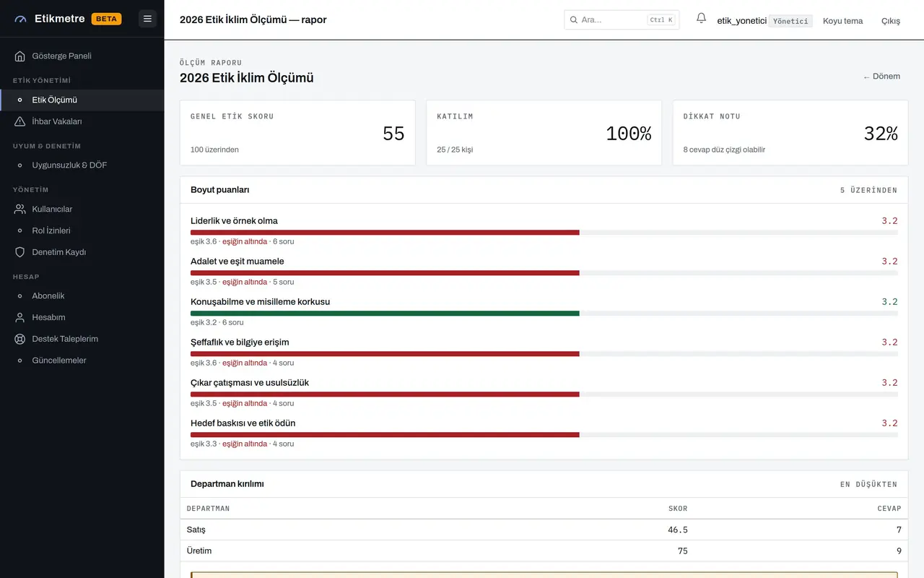The image size is (924, 578).
Task: Click the green Konuşabilme ve misilleme korkusu bar
Action: click(x=385, y=314)
